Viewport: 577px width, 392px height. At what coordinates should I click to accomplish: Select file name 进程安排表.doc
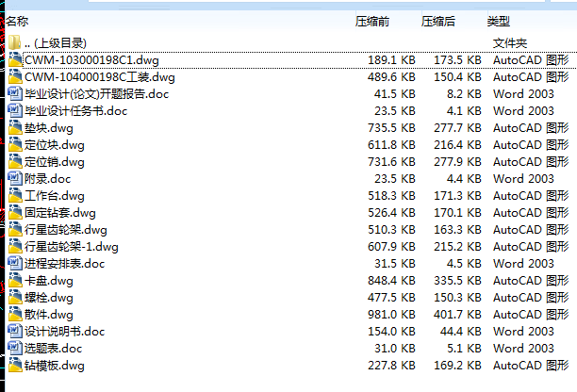pyautogui.click(x=64, y=264)
